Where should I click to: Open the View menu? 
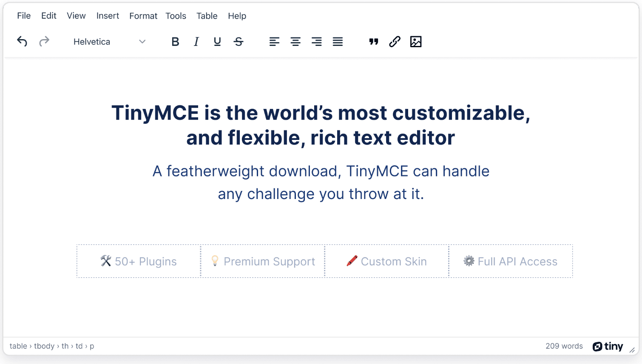[x=76, y=16]
